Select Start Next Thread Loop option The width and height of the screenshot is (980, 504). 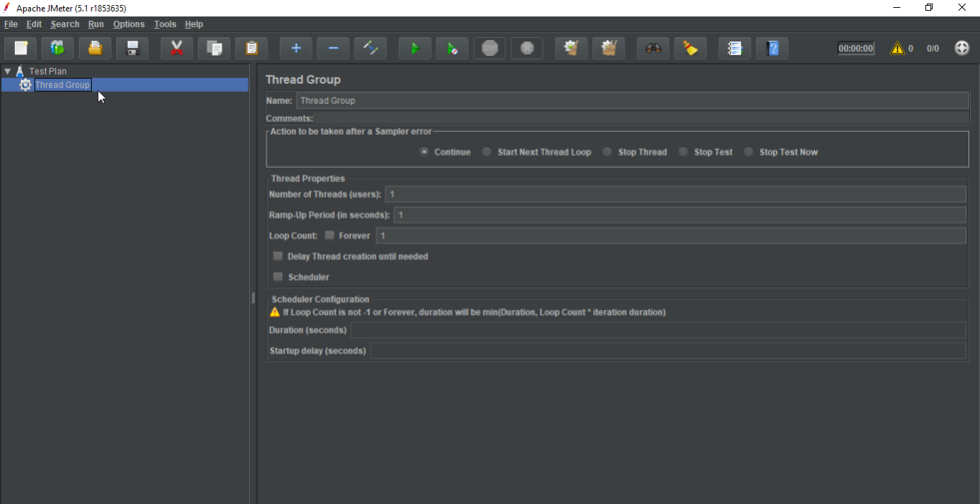[x=487, y=152]
